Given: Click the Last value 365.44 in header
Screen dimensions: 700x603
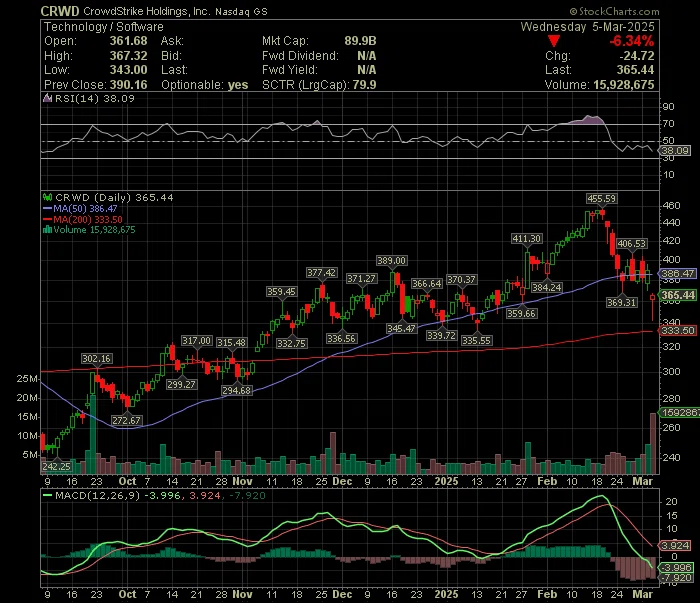Looking at the screenshot, I should (635, 70).
